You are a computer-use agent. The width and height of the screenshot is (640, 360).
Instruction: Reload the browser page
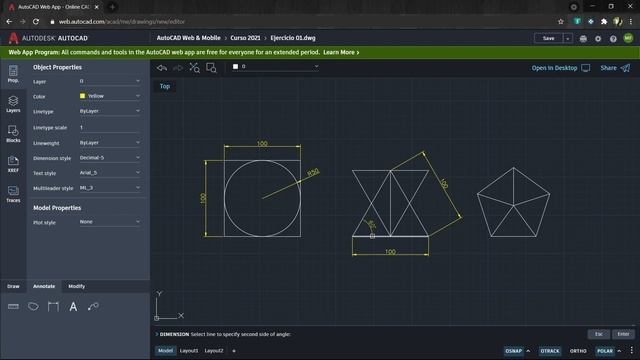36,22
